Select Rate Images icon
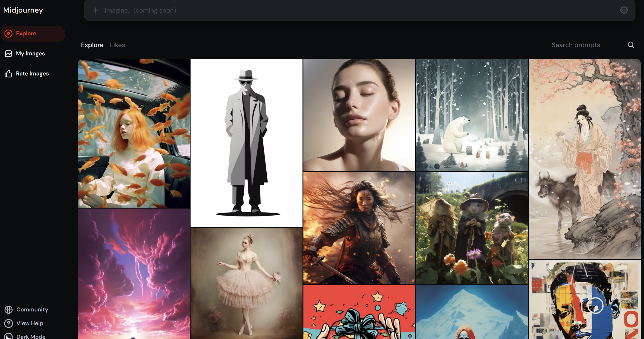 (x=8, y=73)
